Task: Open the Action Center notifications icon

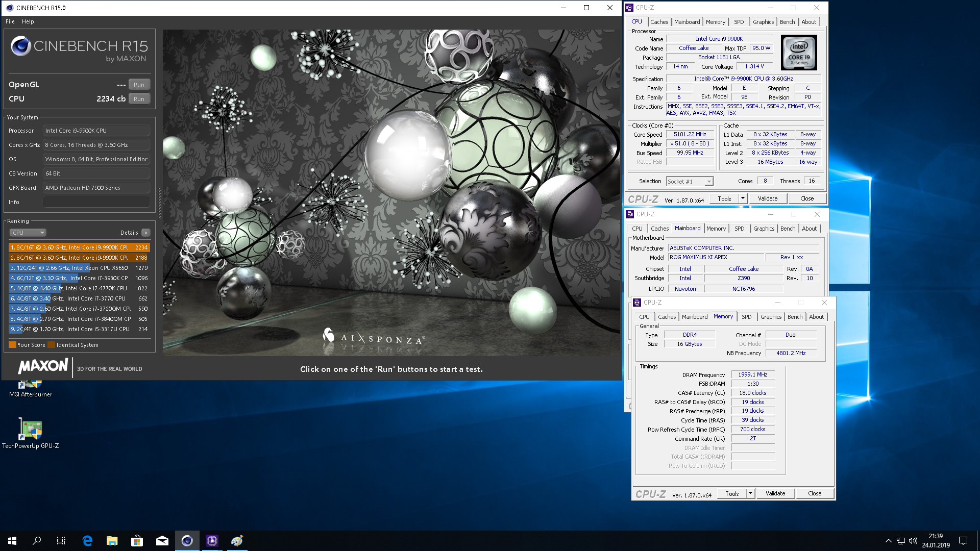Action: click(x=963, y=541)
